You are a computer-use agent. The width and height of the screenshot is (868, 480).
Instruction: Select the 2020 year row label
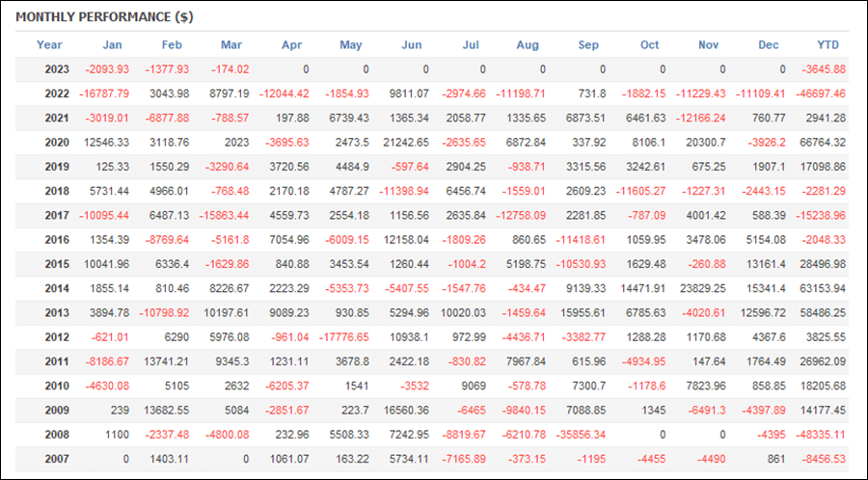pos(57,143)
